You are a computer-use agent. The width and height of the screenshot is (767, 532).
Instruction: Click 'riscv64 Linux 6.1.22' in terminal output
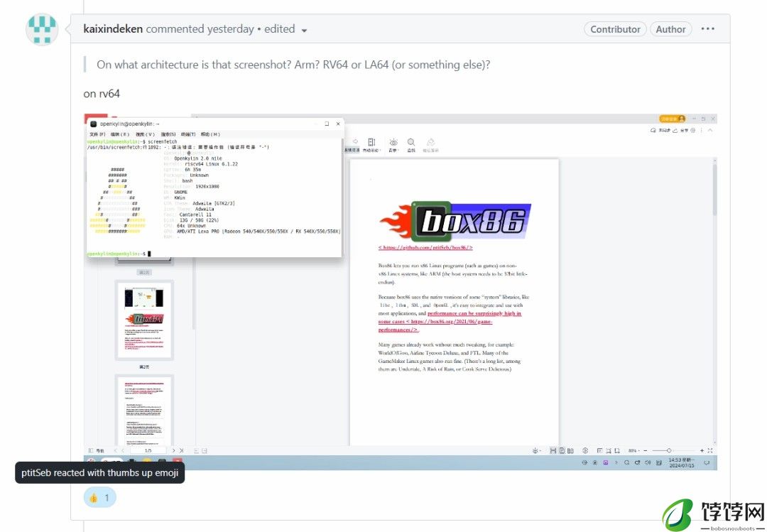tap(212, 164)
